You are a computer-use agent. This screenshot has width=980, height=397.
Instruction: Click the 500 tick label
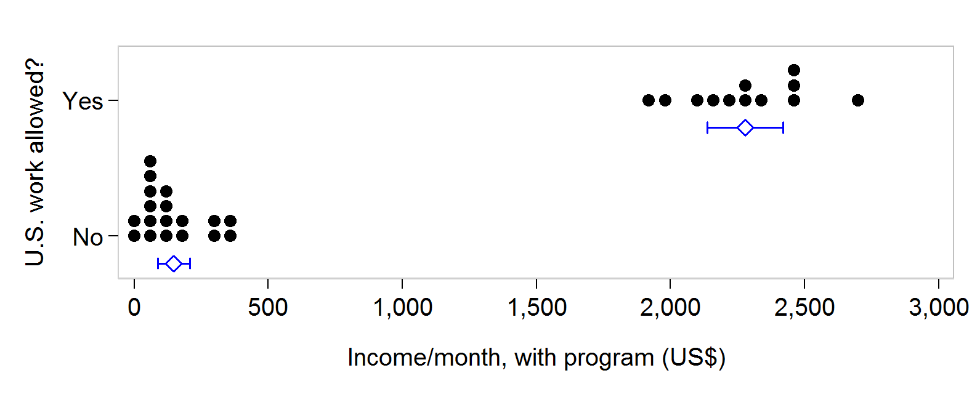268,307
